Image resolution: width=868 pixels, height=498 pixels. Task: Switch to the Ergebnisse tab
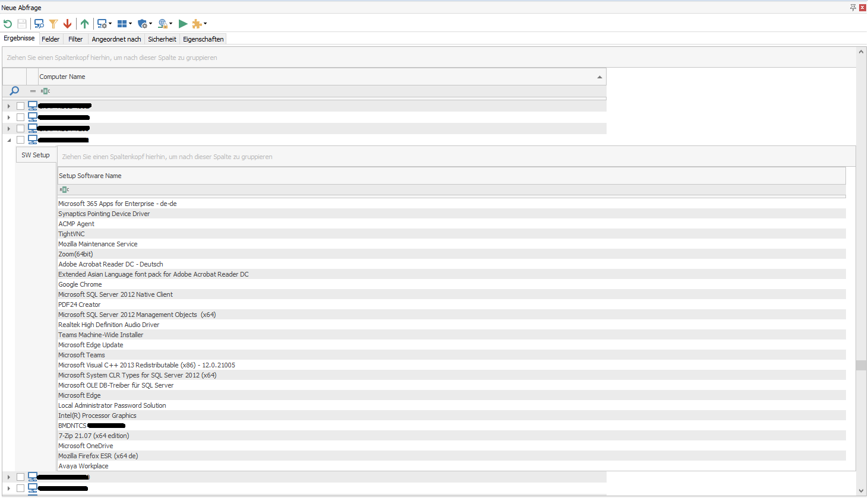pos(19,38)
